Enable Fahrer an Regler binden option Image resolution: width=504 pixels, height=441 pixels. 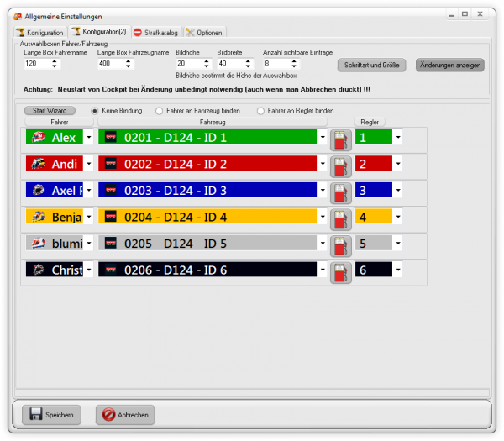pos(261,111)
